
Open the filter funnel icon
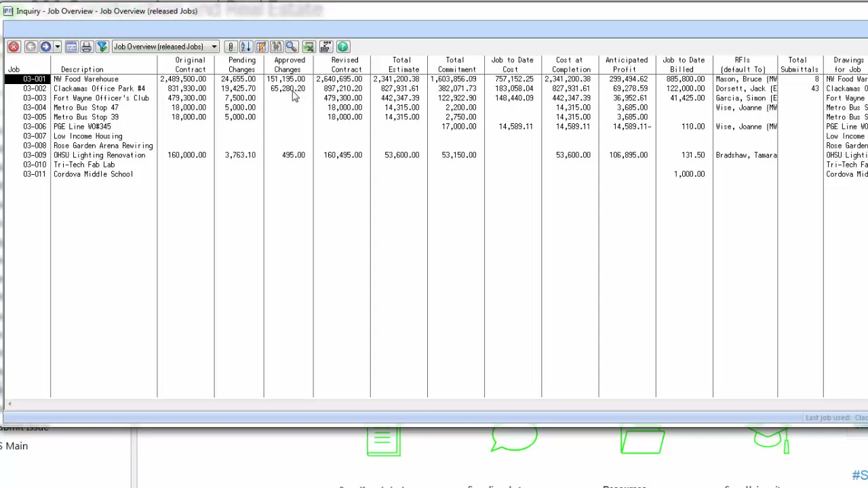pos(102,47)
